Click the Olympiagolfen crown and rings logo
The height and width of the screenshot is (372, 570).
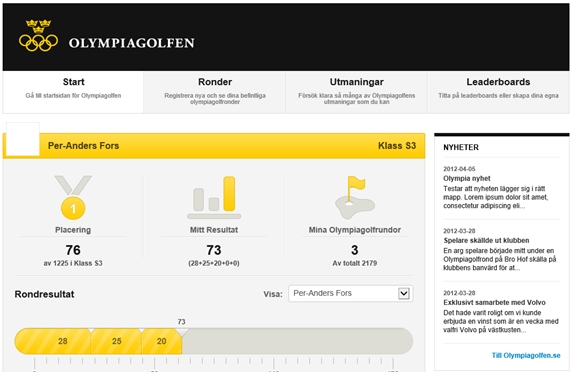click(38, 35)
